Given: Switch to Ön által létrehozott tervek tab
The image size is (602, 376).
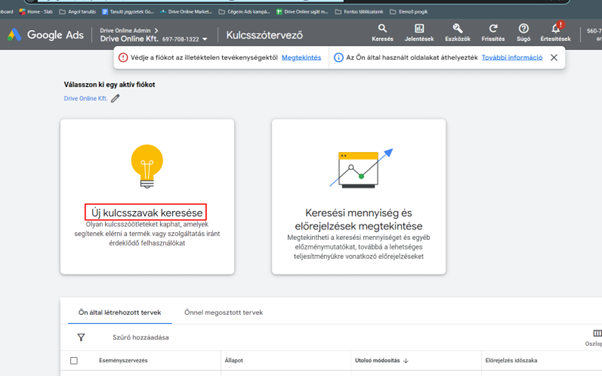Looking at the screenshot, I should [120, 313].
